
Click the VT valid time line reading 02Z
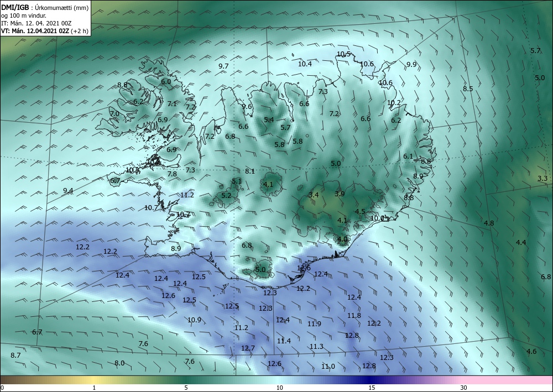(35, 30)
